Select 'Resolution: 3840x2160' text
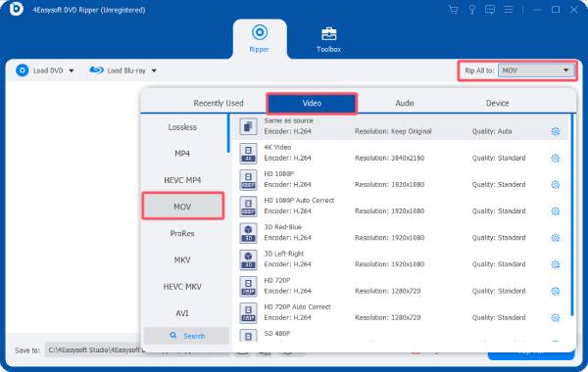This screenshot has width=588, height=372. click(x=390, y=158)
